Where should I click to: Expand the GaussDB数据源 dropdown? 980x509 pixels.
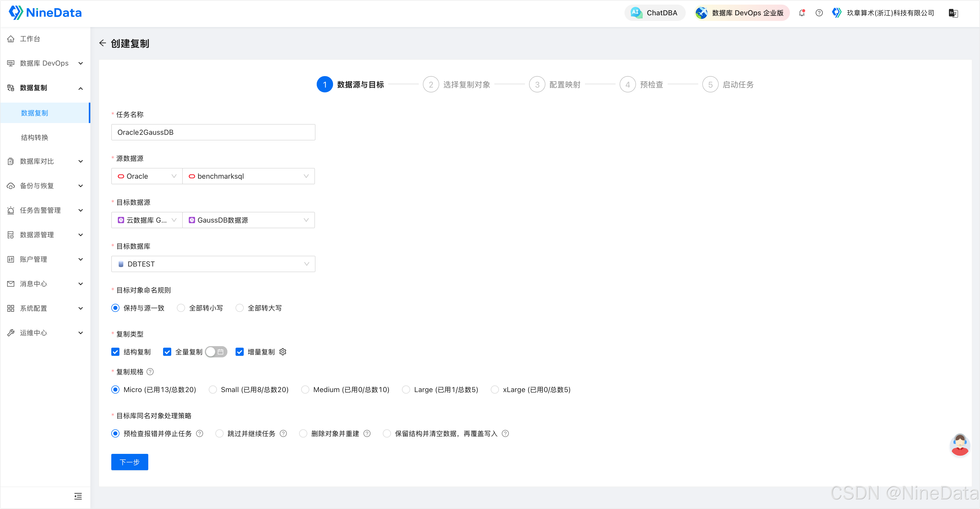click(x=248, y=220)
